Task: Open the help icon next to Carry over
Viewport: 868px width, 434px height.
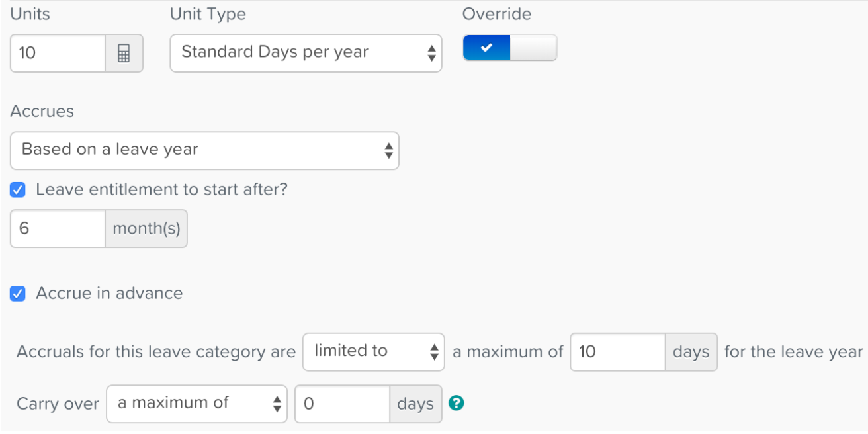Action: tap(456, 403)
